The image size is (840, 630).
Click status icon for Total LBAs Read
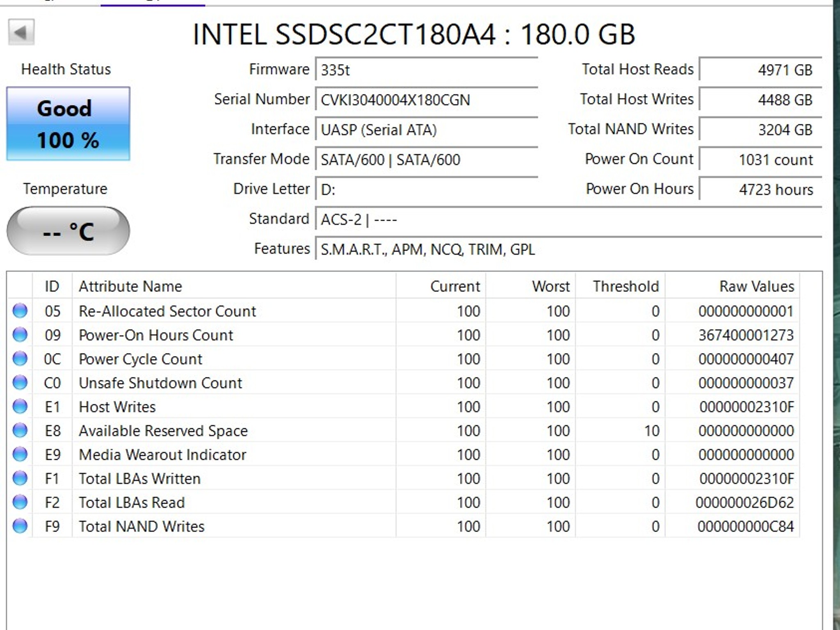tap(20, 502)
